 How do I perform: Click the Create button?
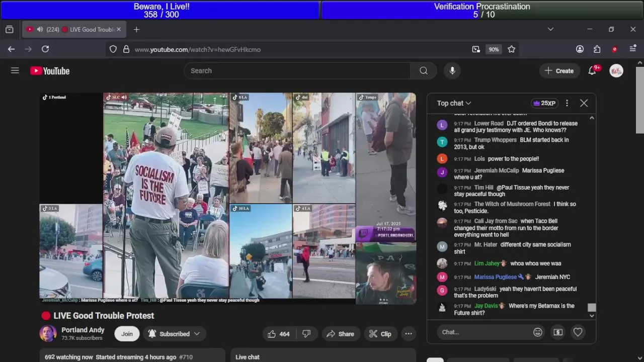559,71
